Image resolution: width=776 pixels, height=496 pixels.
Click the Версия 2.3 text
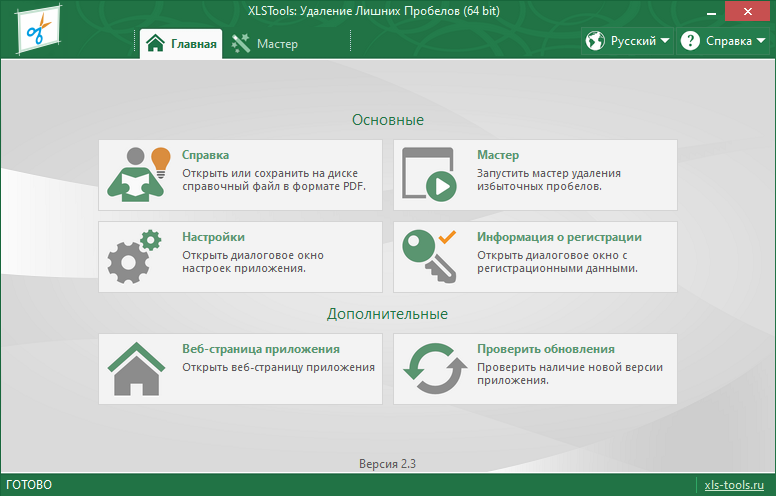[388, 464]
